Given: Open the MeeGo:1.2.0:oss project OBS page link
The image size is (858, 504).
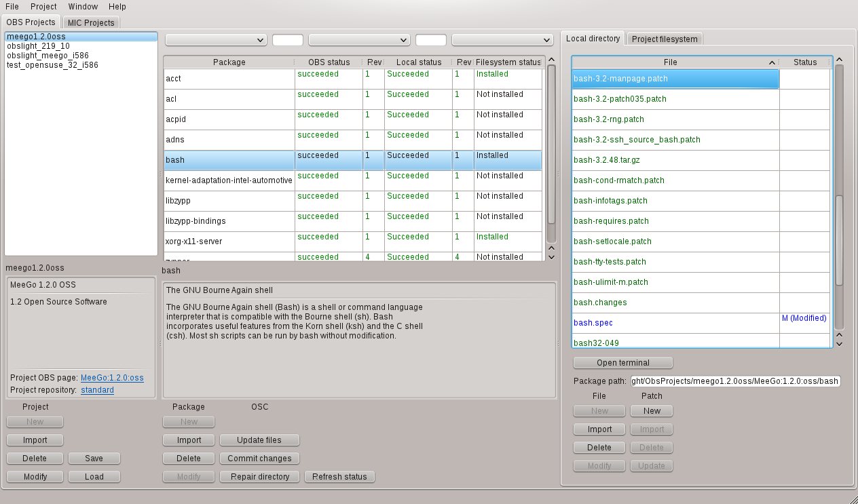Looking at the screenshot, I should pos(111,377).
